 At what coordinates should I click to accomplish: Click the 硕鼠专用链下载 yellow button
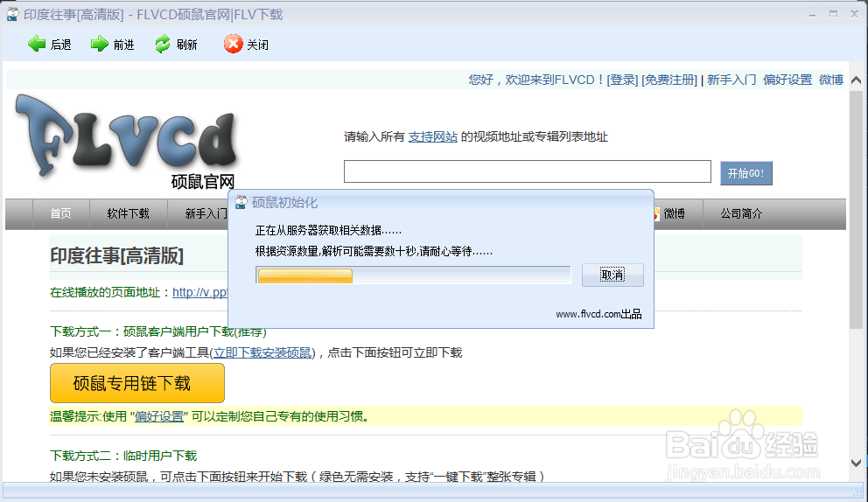tap(136, 383)
